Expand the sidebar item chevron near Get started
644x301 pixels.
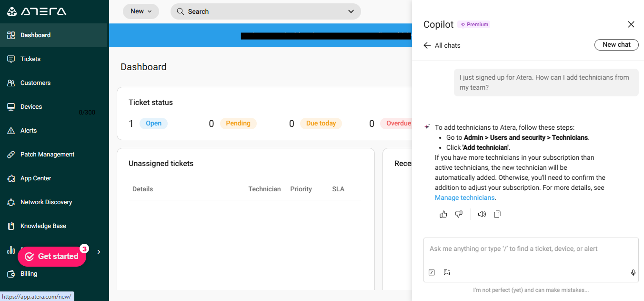tap(99, 252)
